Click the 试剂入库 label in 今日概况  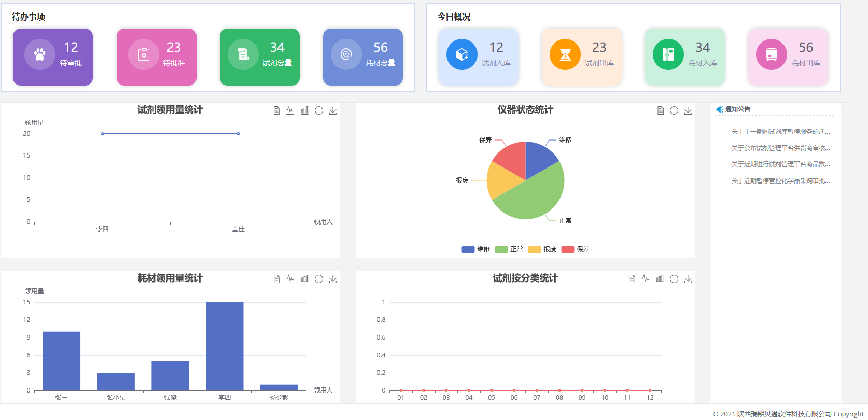(x=496, y=63)
